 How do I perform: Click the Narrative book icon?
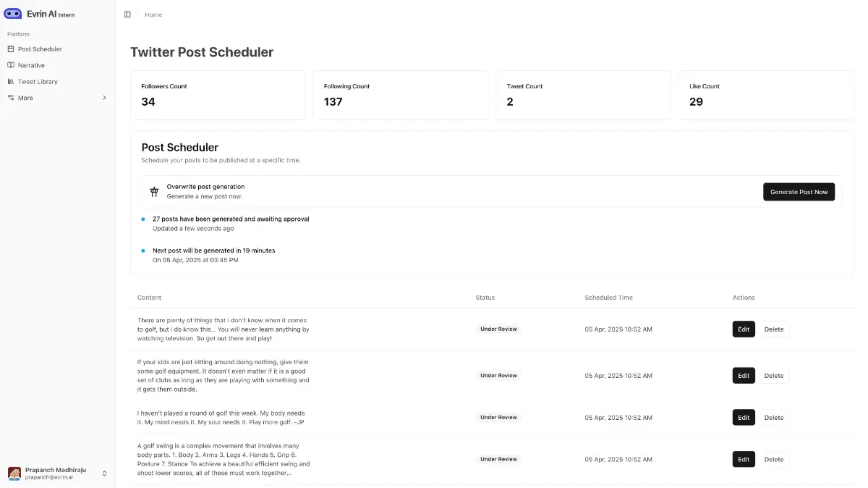(11, 65)
